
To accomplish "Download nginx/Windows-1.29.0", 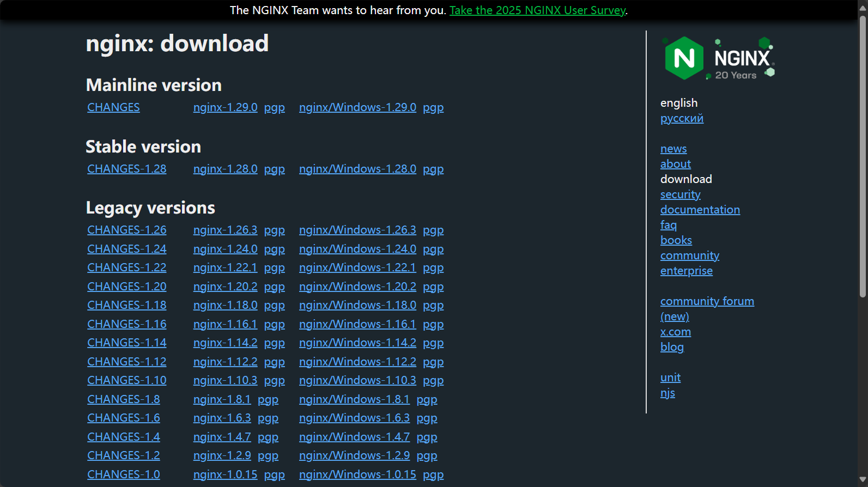I will tap(357, 107).
